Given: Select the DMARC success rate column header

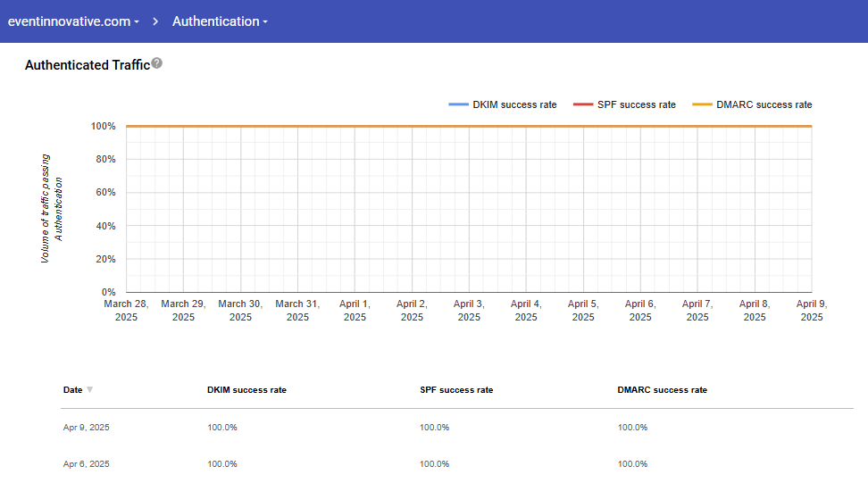Looking at the screenshot, I should coord(662,390).
